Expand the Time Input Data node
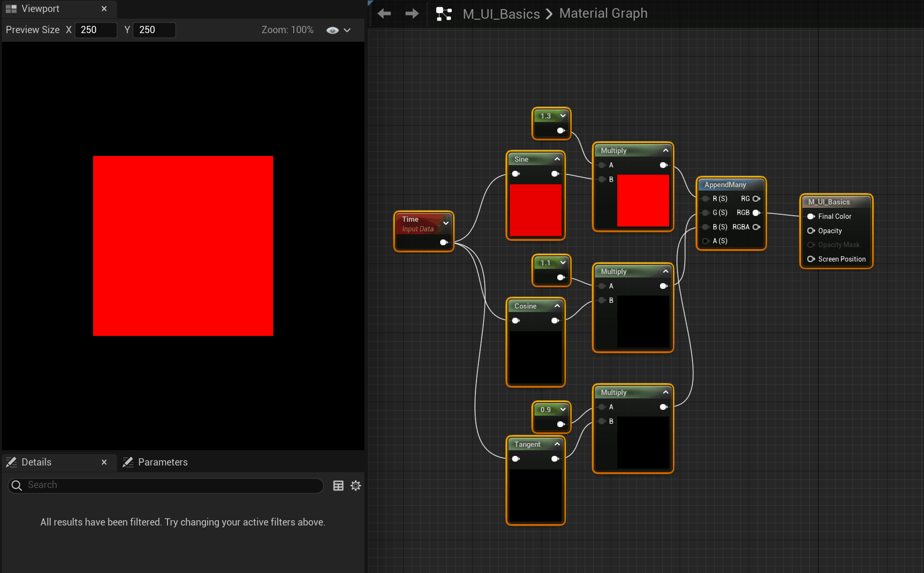Viewport: 924px width, 573px height. click(446, 223)
